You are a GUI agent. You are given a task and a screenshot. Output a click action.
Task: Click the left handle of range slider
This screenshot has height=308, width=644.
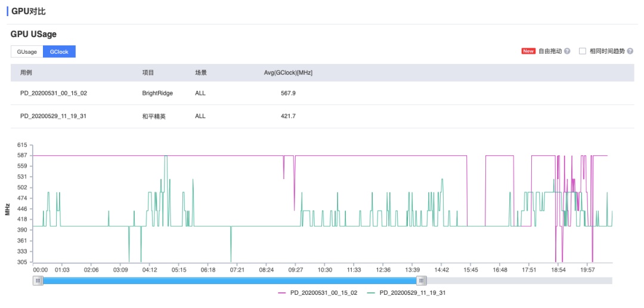pos(38,281)
